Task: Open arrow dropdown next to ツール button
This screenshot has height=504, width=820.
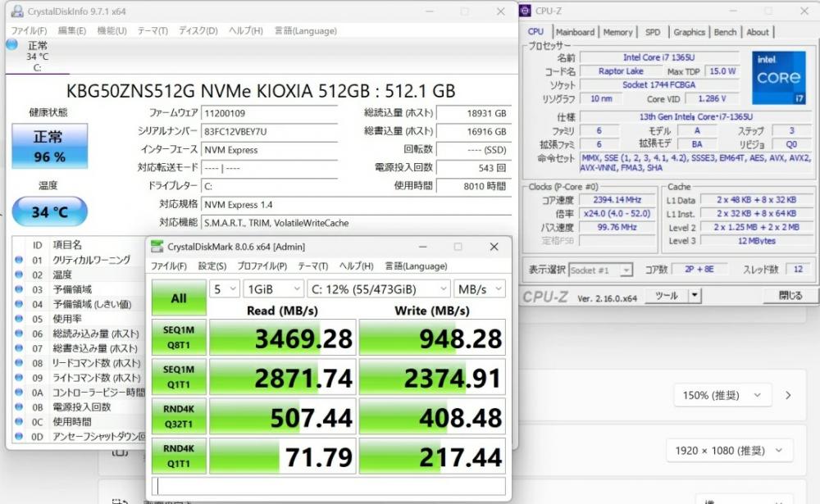Action: (x=695, y=296)
